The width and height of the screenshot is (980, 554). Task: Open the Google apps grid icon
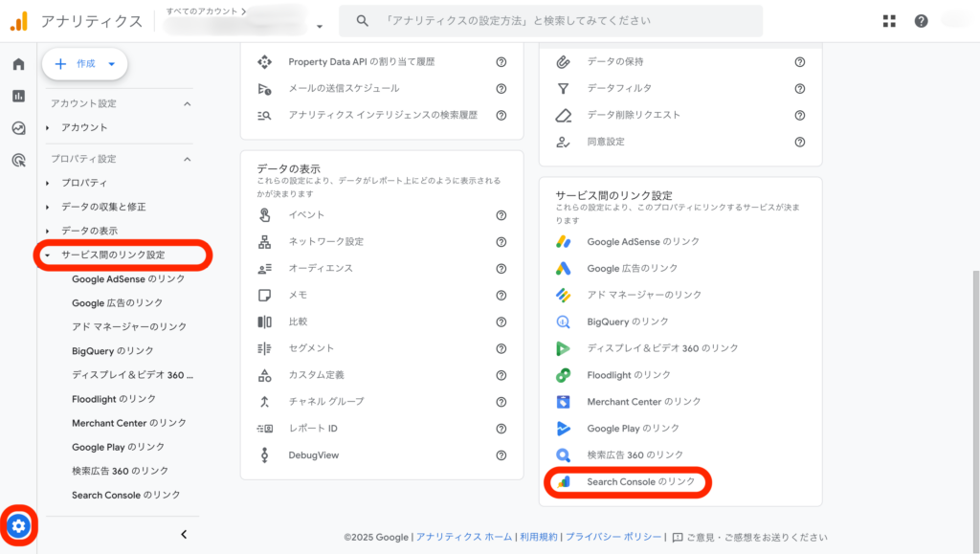point(889,21)
